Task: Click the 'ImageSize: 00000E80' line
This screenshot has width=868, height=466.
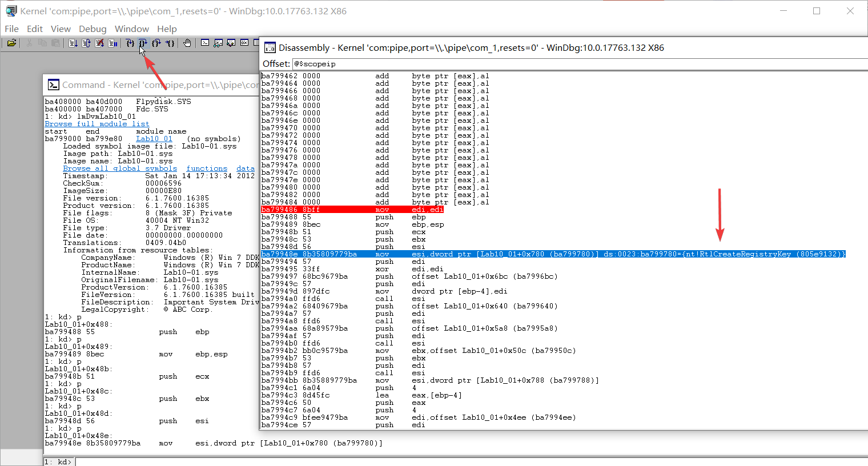Action: (x=122, y=191)
